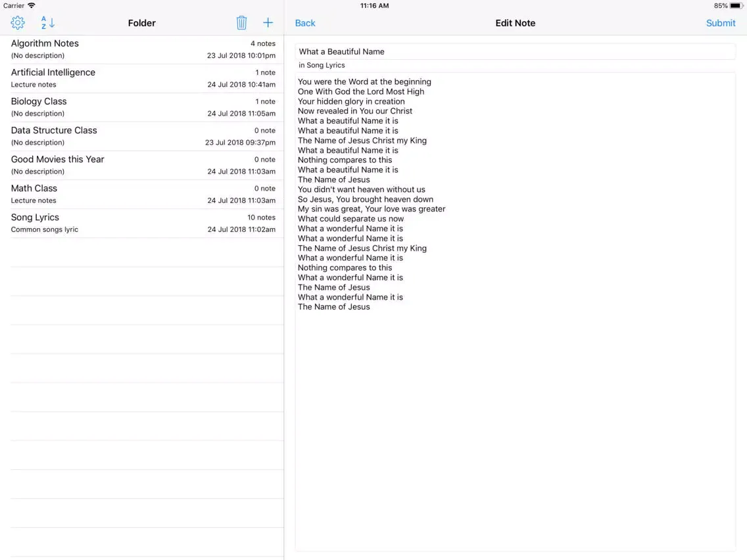Screen dimensions: 747x560
Task: Click the Folder header title
Action: pyautogui.click(x=142, y=23)
